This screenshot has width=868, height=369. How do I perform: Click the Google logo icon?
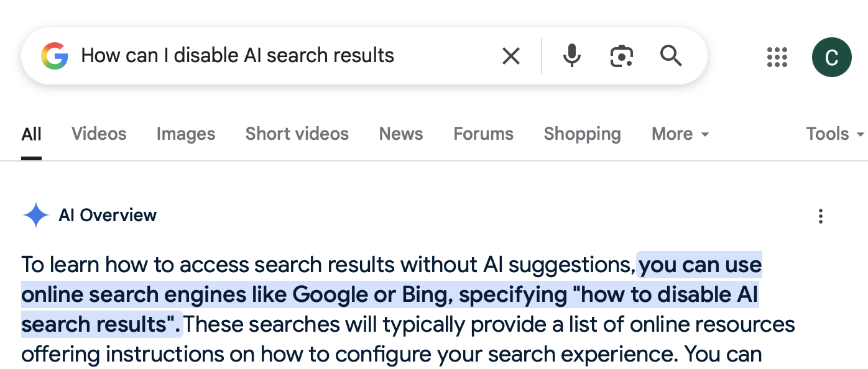(x=55, y=56)
